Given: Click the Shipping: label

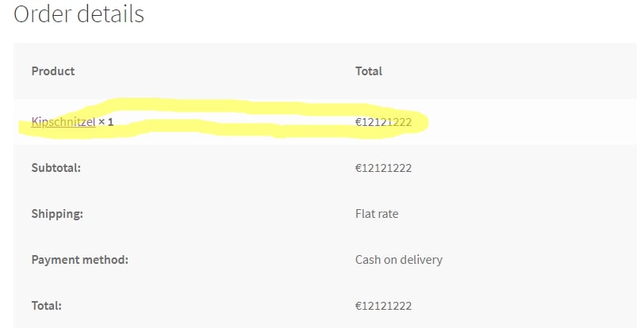Looking at the screenshot, I should pyautogui.click(x=57, y=214).
